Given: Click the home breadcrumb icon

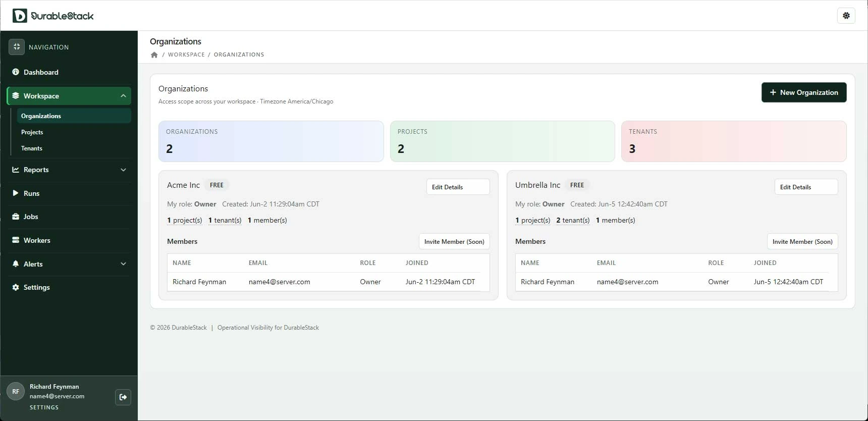Looking at the screenshot, I should pos(154,55).
